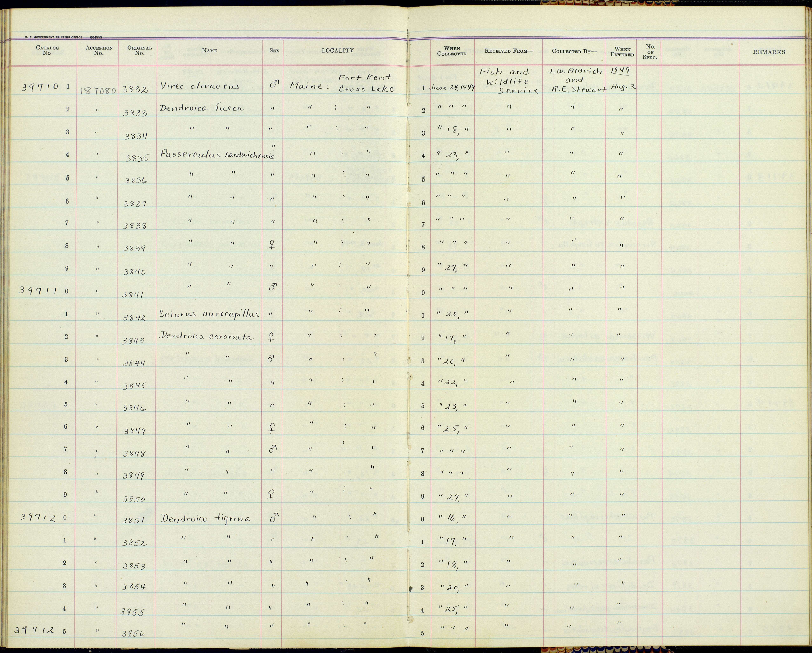This screenshot has height=653, width=812.
Task: Click the state name 'Maine'
Action: click(x=305, y=87)
